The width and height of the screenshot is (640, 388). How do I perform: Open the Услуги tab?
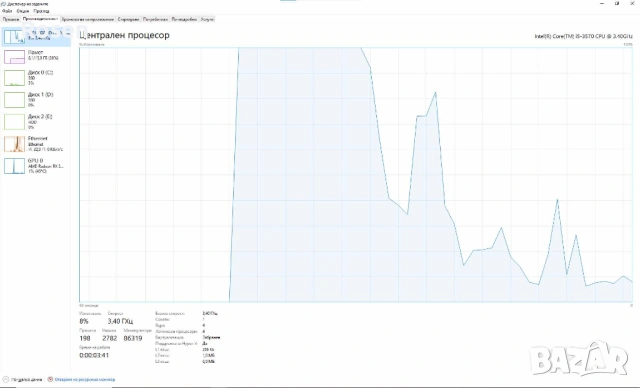[207, 19]
